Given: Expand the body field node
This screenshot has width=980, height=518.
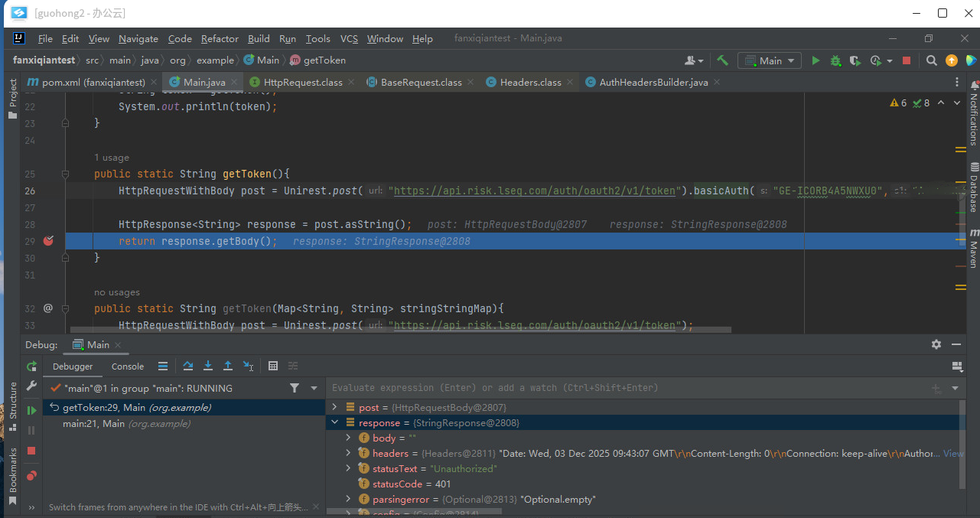Looking at the screenshot, I should click(x=349, y=438).
